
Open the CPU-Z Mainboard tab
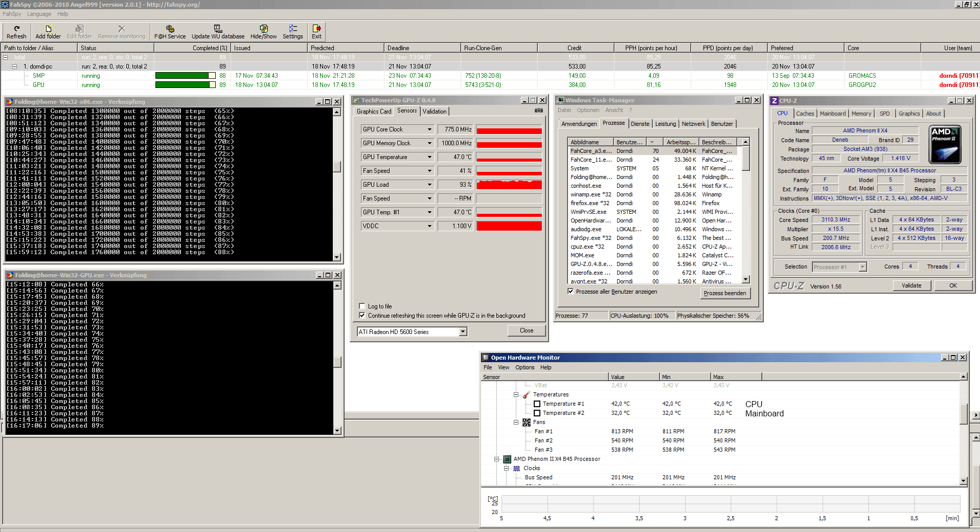click(833, 114)
